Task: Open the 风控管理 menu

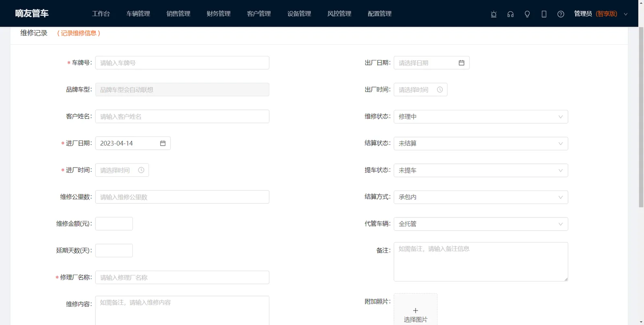Action: [340, 14]
